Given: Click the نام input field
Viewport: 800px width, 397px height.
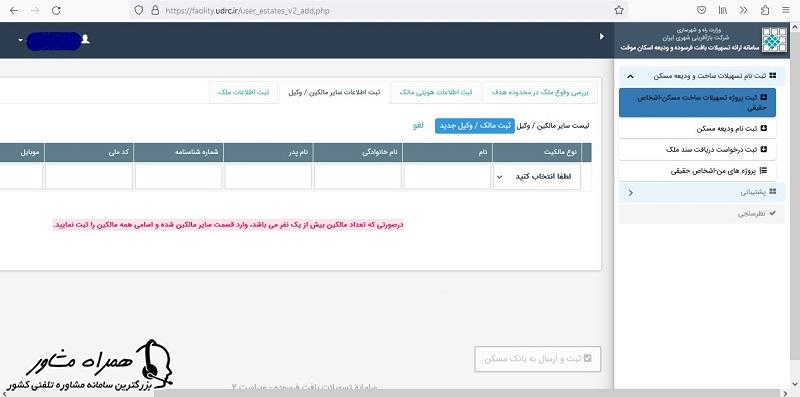Looking at the screenshot, I should pos(447,177).
